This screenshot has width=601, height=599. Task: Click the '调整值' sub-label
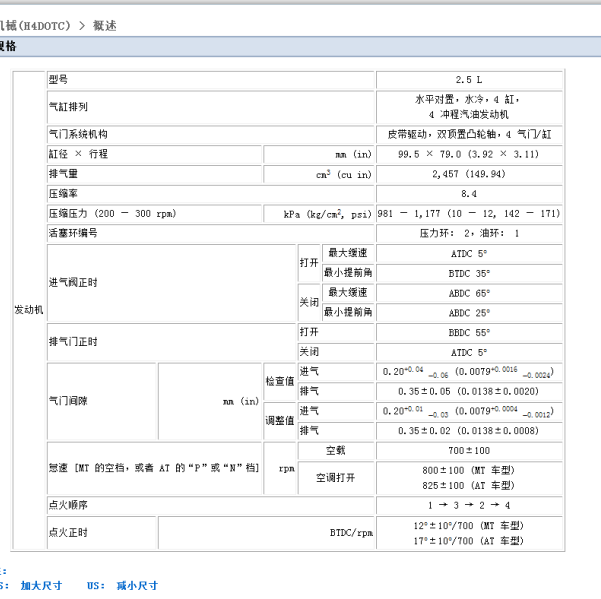click(x=280, y=421)
